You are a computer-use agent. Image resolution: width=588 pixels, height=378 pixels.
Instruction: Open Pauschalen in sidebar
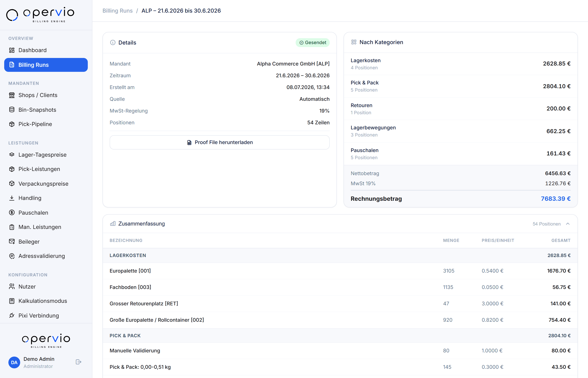click(x=46, y=213)
